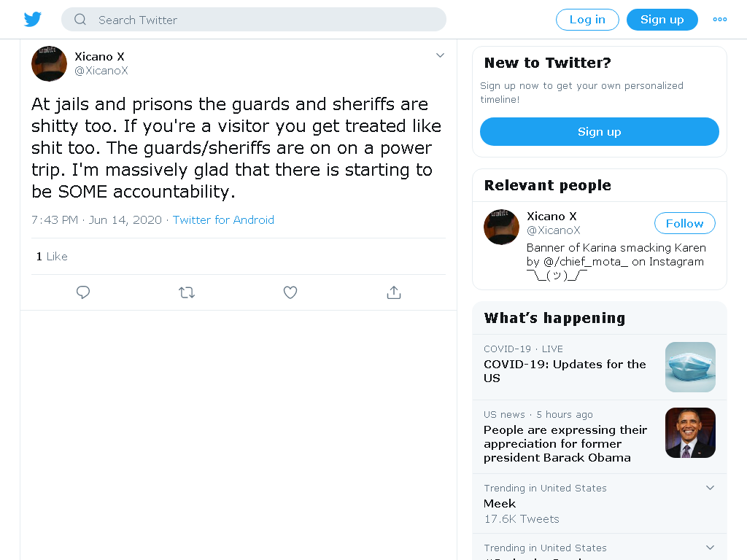Image resolution: width=747 pixels, height=560 pixels.
Task: Click Sign up in New to Twitter panel
Action: pos(600,132)
